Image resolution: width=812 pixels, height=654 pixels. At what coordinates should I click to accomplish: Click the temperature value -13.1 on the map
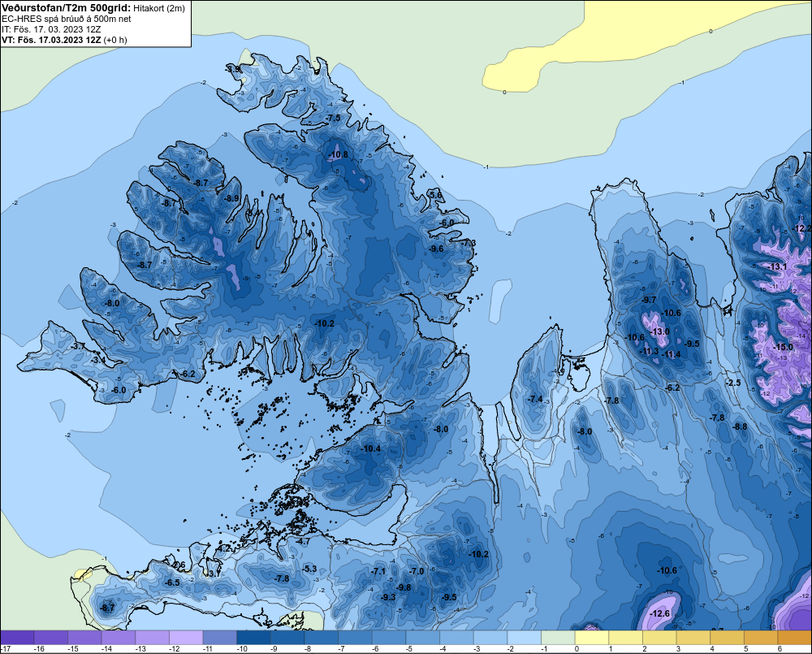(x=777, y=267)
